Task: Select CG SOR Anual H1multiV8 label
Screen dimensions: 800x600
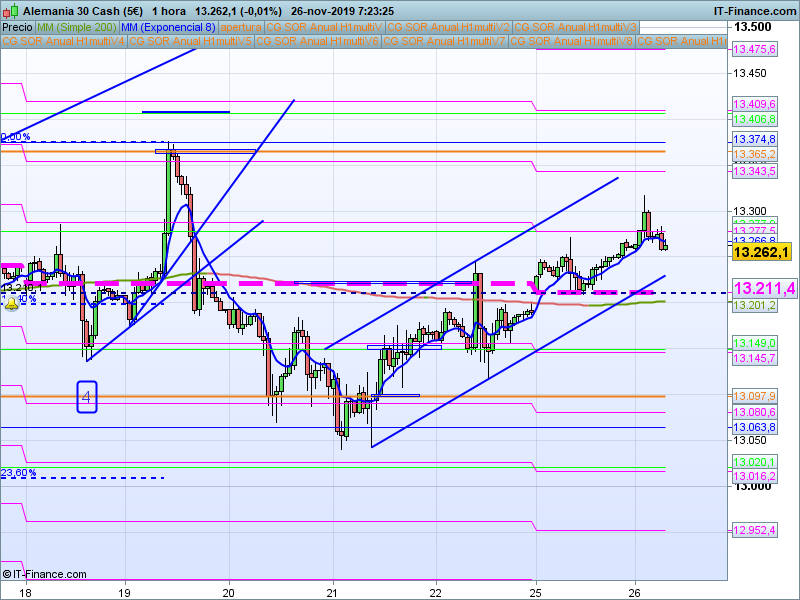Action: pyautogui.click(x=571, y=41)
